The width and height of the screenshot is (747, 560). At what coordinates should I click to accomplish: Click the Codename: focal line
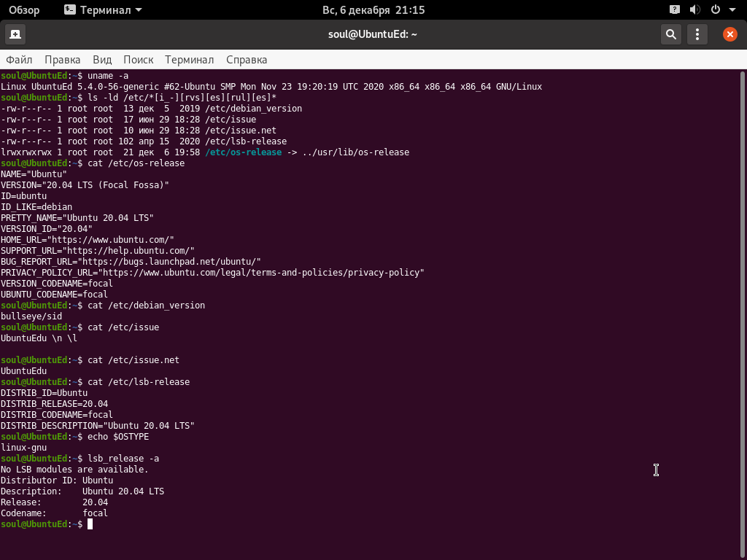coord(54,513)
